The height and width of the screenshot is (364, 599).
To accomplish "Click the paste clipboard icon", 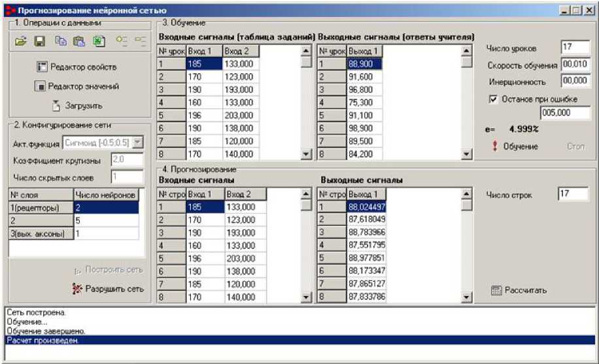I will point(79,41).
